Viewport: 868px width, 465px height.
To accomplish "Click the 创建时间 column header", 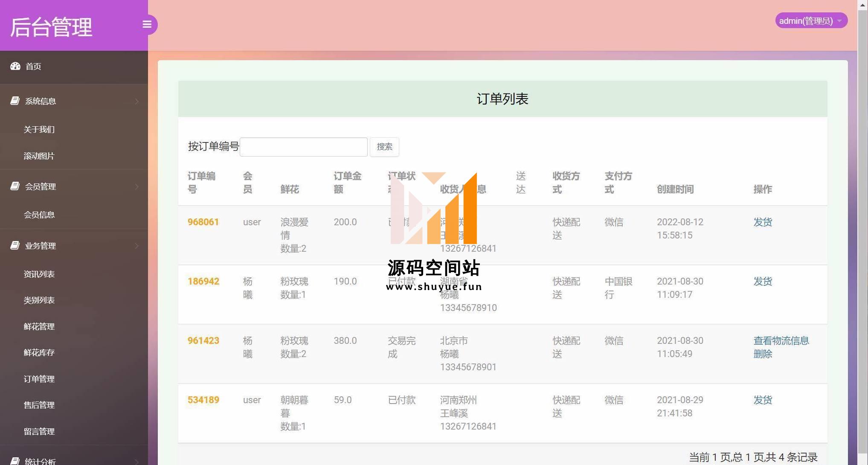I will [x=675, y=189].
